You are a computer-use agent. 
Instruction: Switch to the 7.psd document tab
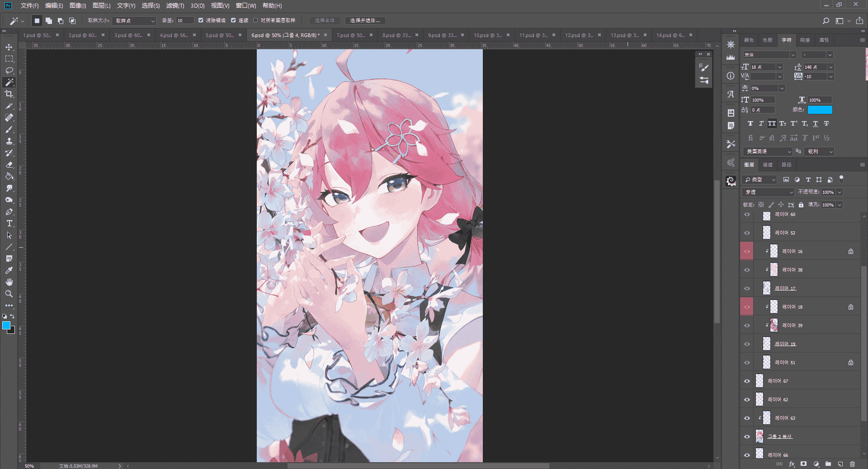coord(351,35)
